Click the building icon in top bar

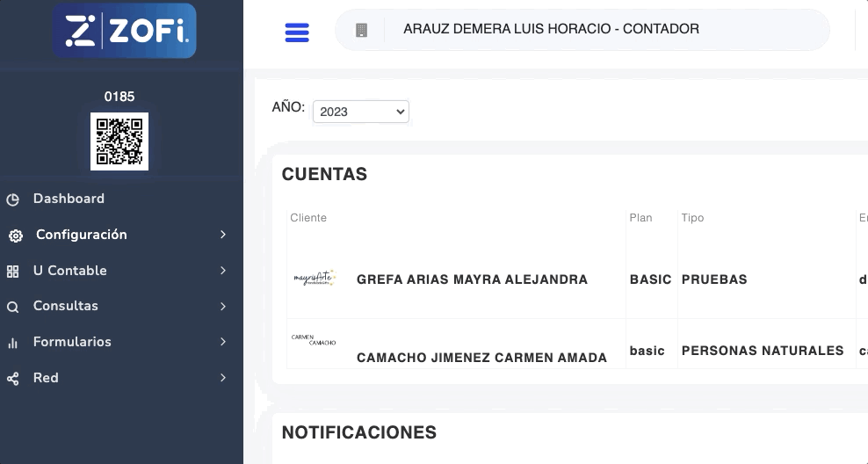click(361, 30)
